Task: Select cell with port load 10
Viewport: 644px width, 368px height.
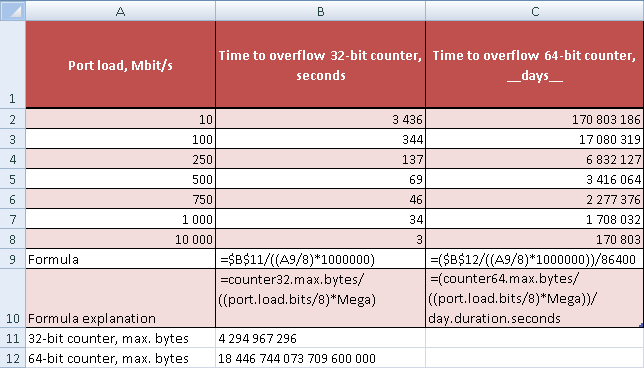Action: coord(120,119)
